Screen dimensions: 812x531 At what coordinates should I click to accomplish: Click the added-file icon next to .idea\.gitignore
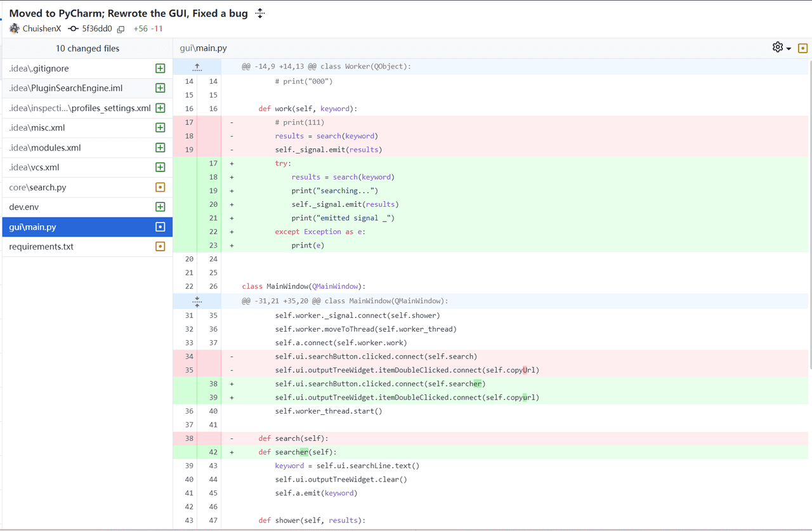click(160, 69)
